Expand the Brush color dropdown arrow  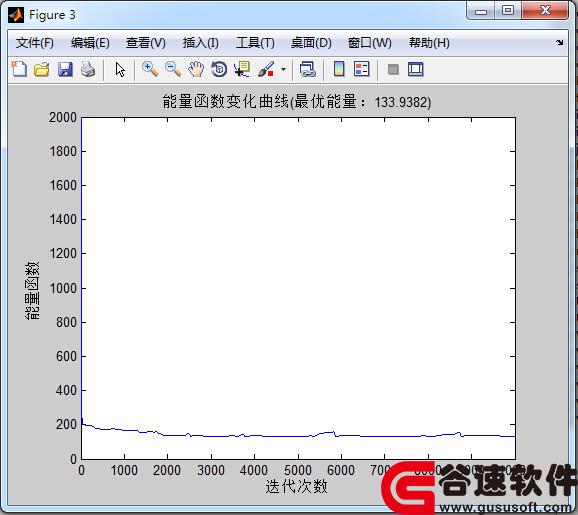[283, 69]
